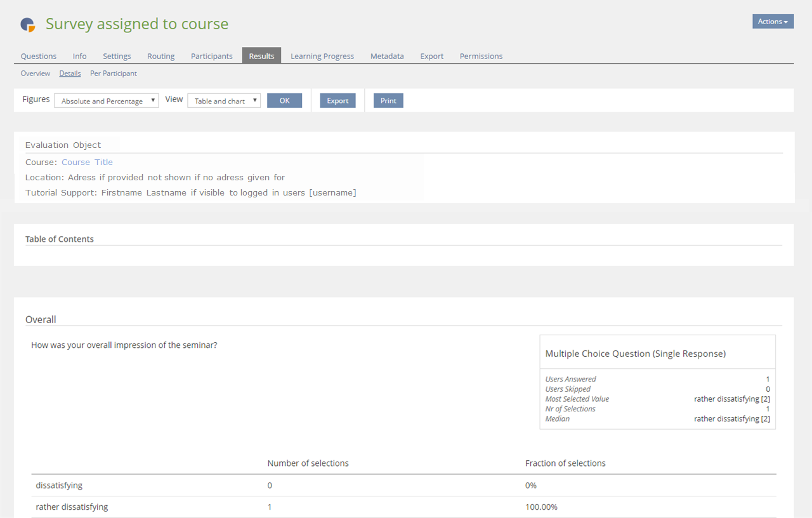
Task: Go to the Permissions tab
Action: coord(481,56)
